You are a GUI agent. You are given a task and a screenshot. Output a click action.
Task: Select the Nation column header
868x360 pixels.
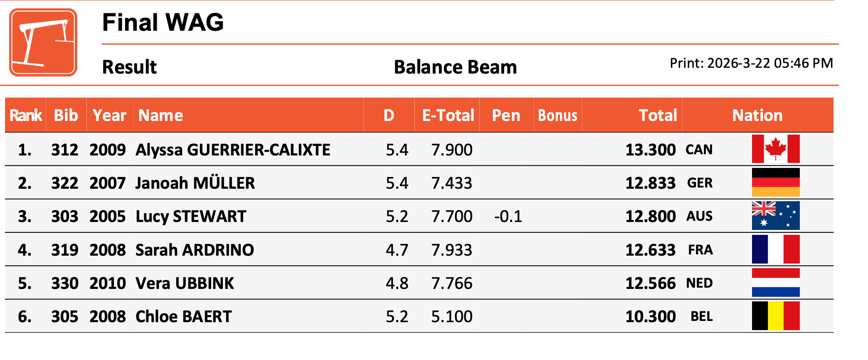[x=757, y=115]
